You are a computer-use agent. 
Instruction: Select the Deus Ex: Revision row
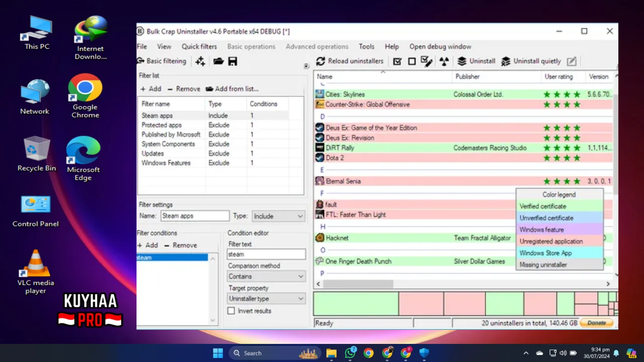pos(463,138)
